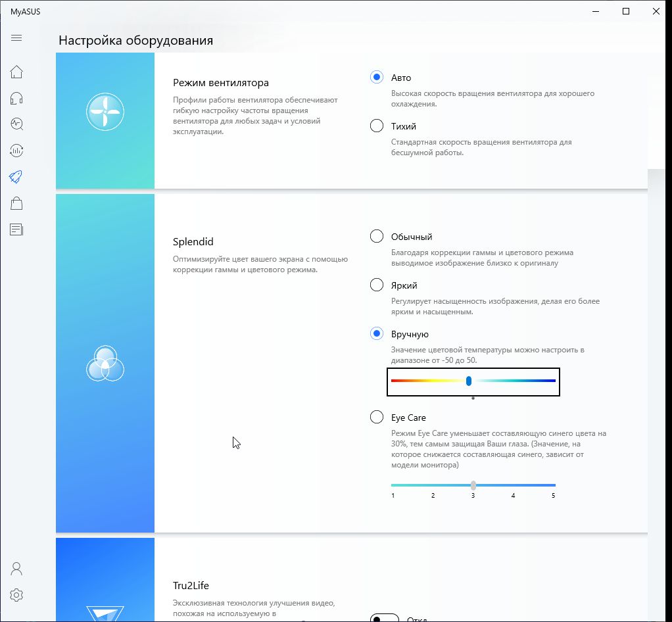Viewport: 672px width, 622px height.
Task: Open the user account profile icon
Action: tap(16, 569)
